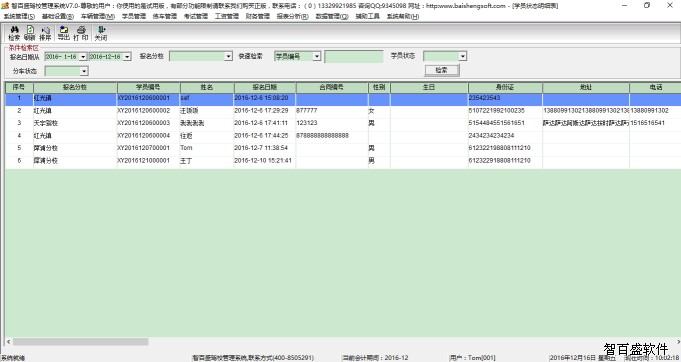This screenshot has width=681, height=362.
Task: Click the 生日 column header
Action: coord(429,87)
